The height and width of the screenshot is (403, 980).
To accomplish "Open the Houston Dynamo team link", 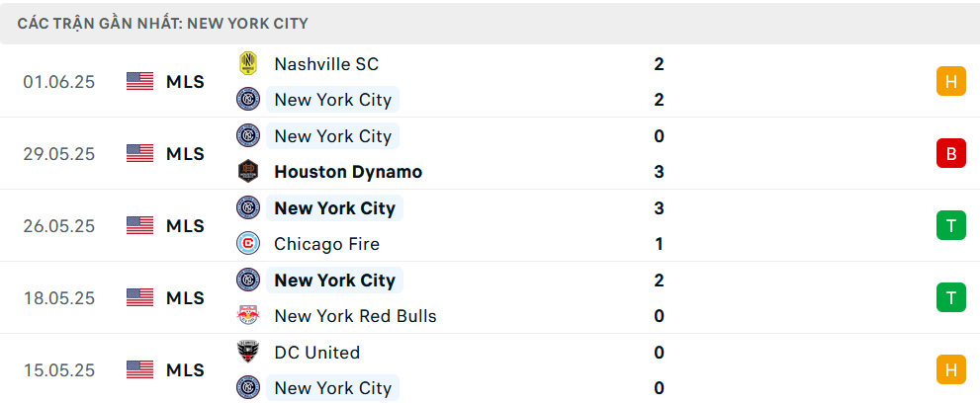I will point(348,172).
